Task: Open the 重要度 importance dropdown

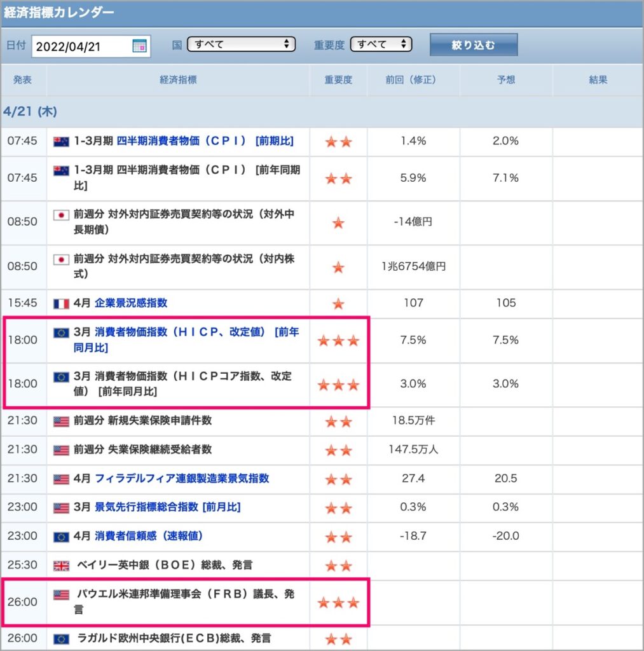Action: coord(381,45)
